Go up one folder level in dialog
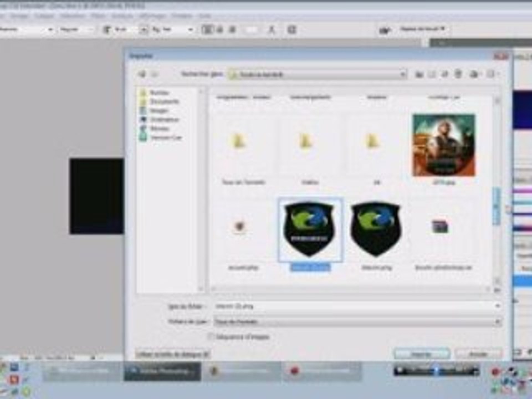Screen dimensions: 532x399 (x=419, y=74)
